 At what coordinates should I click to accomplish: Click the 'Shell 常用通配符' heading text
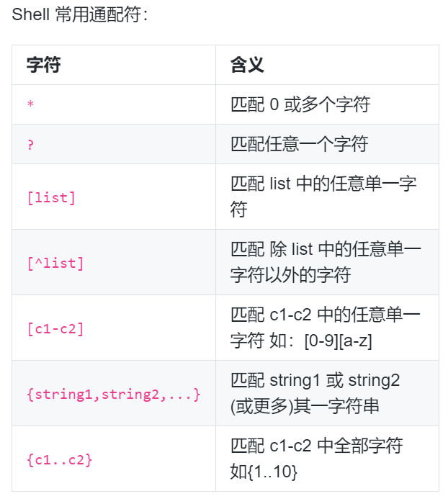point(80,15)
